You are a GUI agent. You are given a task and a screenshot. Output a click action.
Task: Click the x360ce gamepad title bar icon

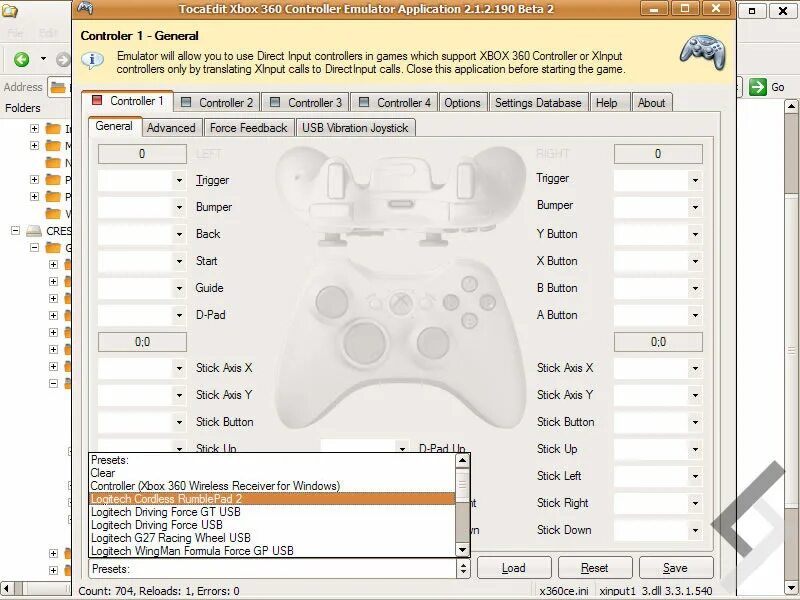coord(85,9)
